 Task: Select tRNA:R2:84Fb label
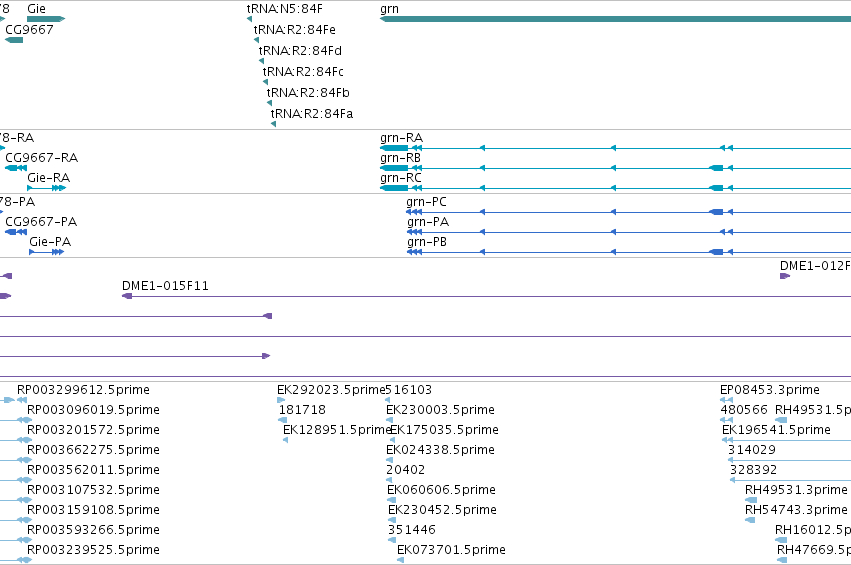308,93
